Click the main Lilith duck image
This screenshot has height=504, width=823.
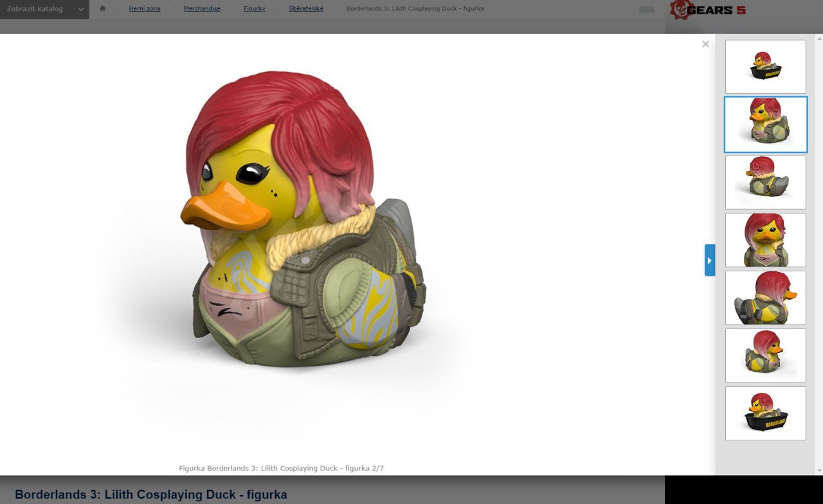point(302,219)
